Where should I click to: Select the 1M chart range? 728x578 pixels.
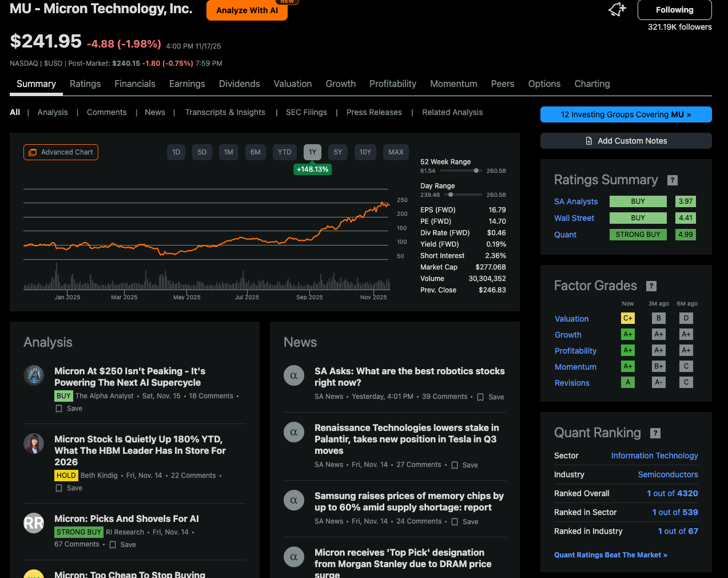pyautogui.click(x=229, y=152)
